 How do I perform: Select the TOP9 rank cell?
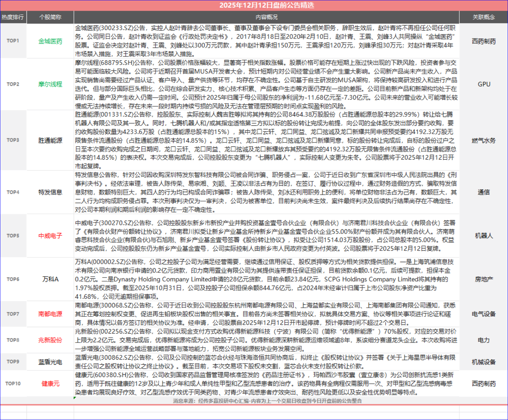click(x=13, y=362)
